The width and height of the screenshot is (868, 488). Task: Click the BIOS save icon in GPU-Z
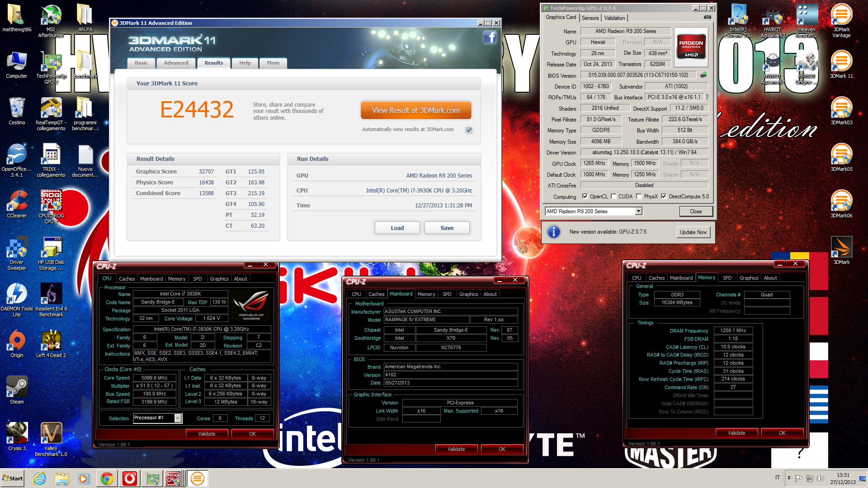pyautogui.click(x=703, y=75)
